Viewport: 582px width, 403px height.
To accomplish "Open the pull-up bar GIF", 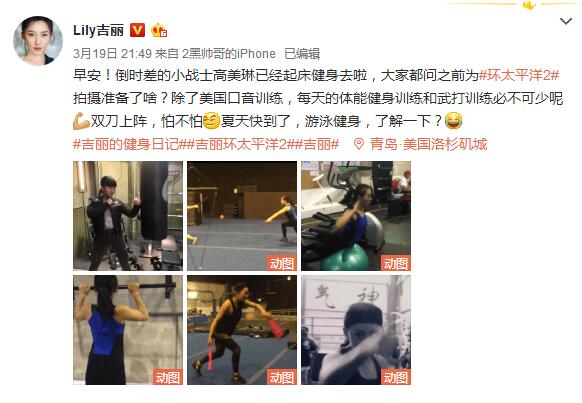I will [x=128, y=330].
